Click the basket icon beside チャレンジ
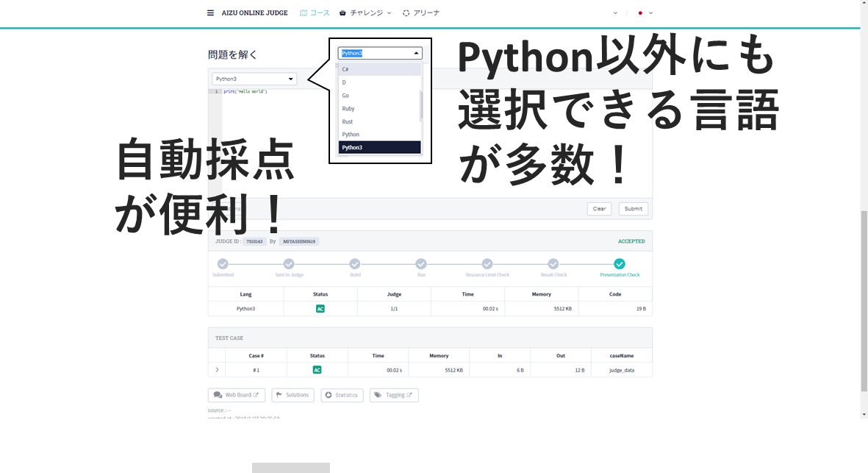Screen dimensions: 868x473 [342, 13]
